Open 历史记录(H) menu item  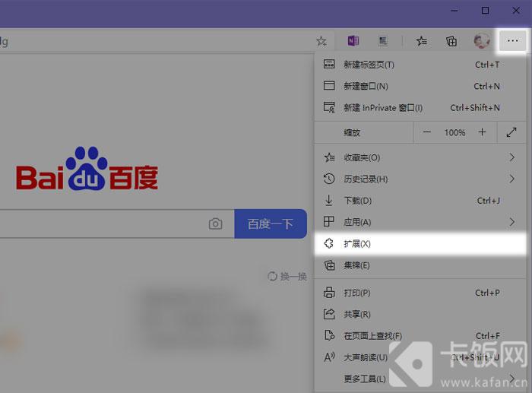click(420, 179)
